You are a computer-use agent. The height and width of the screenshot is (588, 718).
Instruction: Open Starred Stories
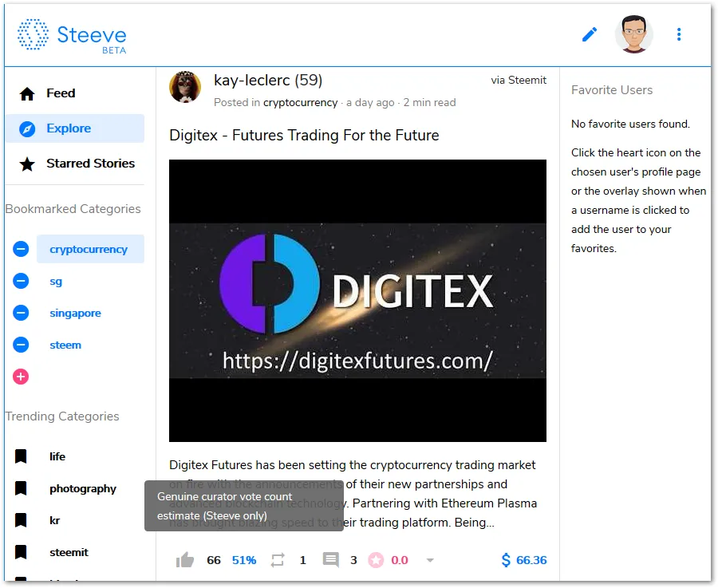point(75,164)
